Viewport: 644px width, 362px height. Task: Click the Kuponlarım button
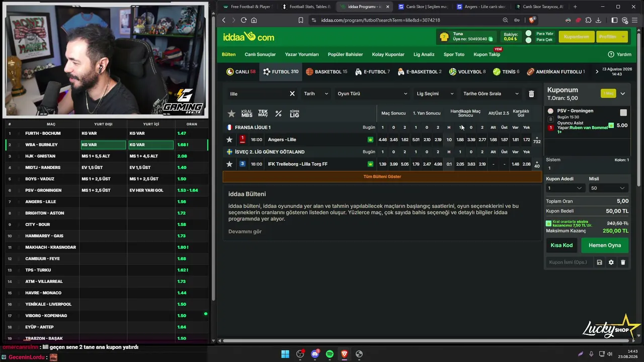[x=576, y=37]
